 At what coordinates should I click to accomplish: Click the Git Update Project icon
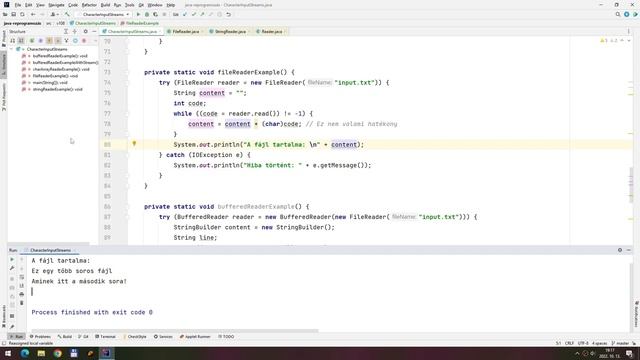pos(185,14)
